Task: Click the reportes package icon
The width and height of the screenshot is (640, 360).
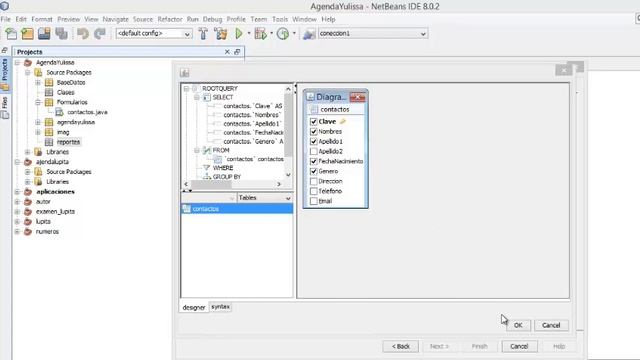Action: click(49, 142)
